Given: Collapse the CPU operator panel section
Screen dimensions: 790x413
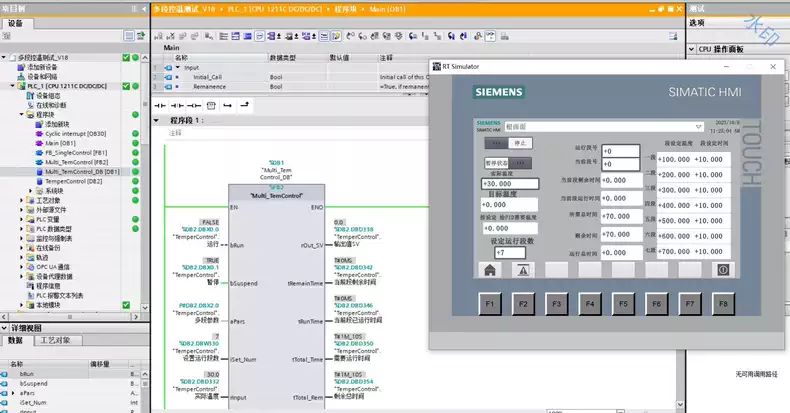Looking at the screenshot, I should coord(692,49).
